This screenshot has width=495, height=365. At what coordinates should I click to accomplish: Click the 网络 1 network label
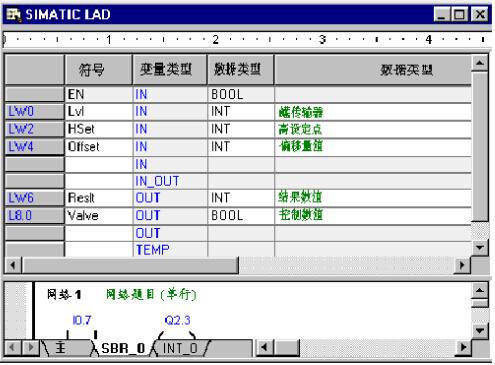click(x=64, y=295)
